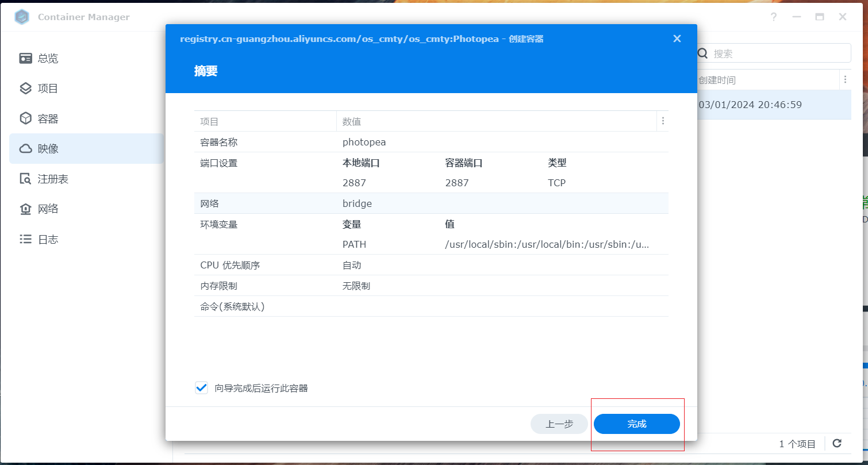868x465 pixels.
Task: Click the 创建时间 column header
Action: click(717, 80)
